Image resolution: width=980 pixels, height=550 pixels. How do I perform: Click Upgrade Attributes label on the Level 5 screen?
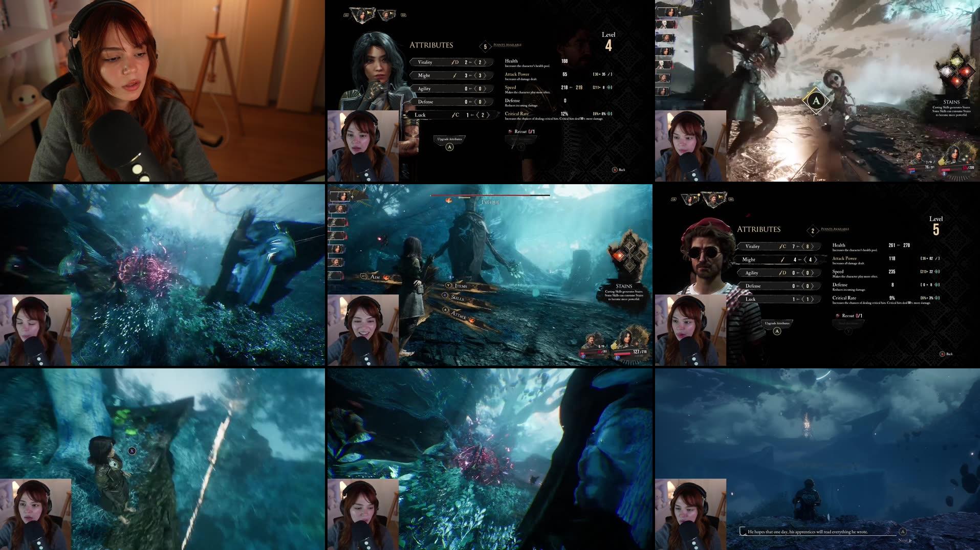point(777,323)
